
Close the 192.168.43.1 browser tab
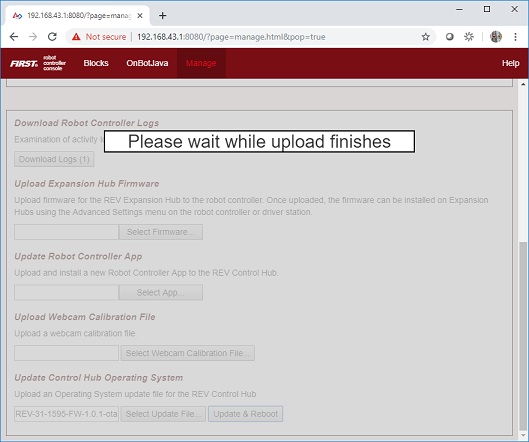click(140, 16)
